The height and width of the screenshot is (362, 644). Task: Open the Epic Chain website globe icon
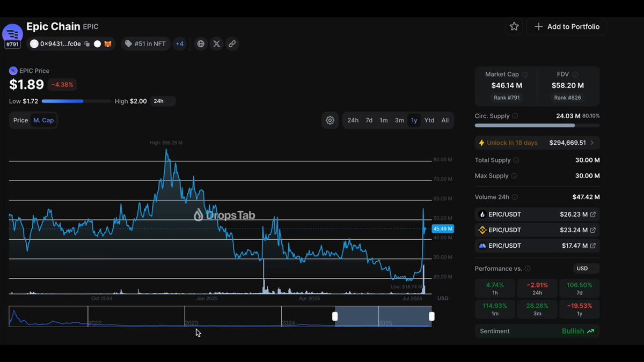click(201, 44)
